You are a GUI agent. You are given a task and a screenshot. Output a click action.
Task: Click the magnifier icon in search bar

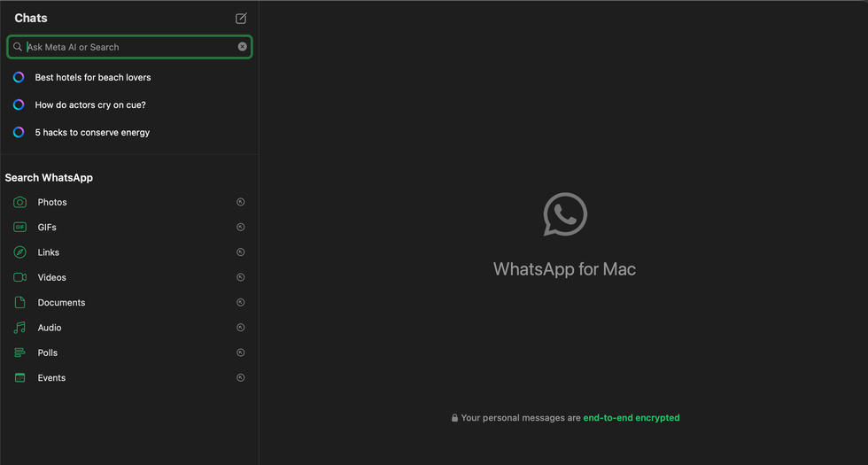tap(18, 46)
